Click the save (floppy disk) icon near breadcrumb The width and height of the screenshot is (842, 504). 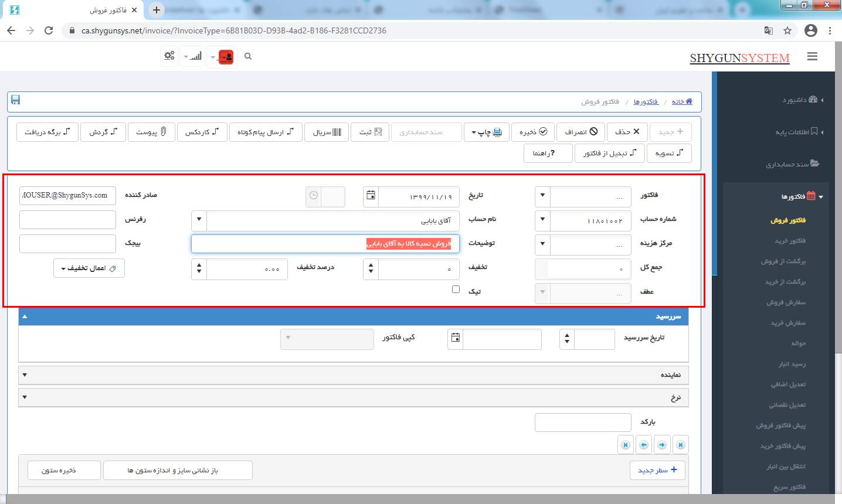pos(15,100)
